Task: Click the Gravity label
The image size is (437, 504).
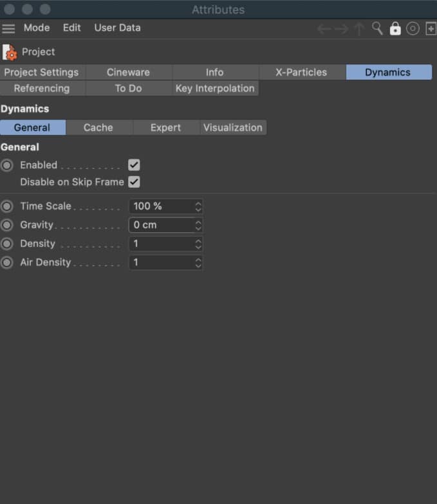Action: (x=37, y=225)
